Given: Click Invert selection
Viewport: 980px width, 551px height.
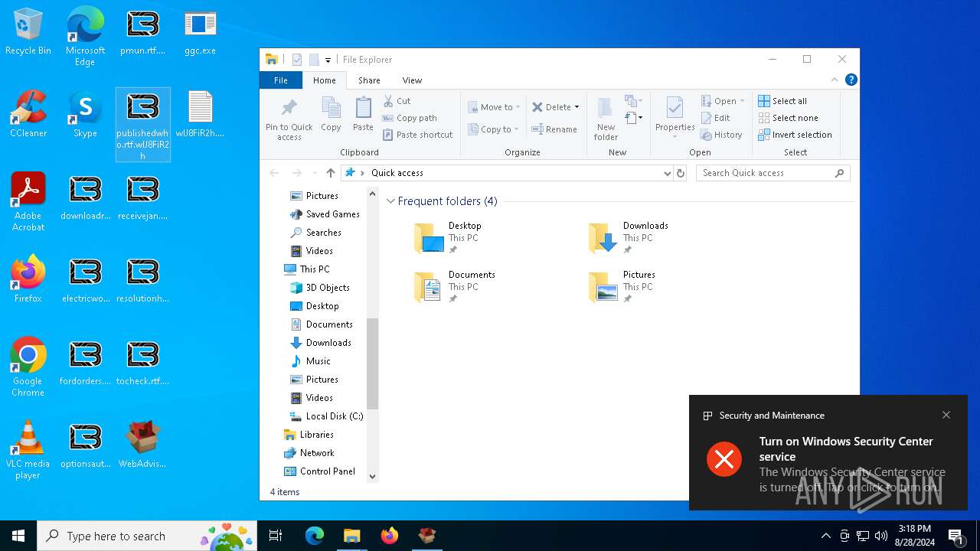Looking at the screenshot, I should tap(795, 135).
